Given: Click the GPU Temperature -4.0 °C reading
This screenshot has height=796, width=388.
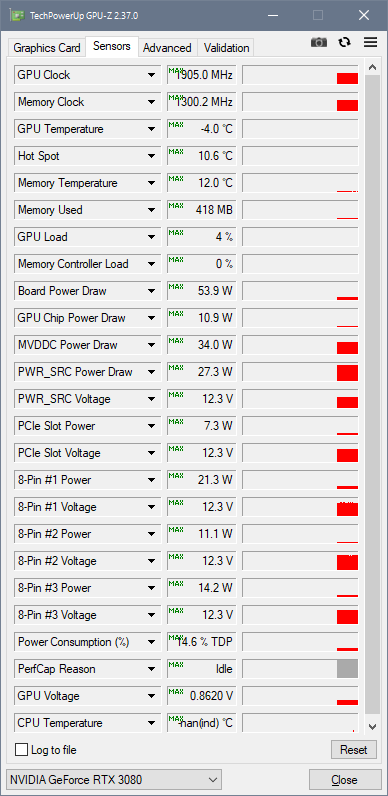Looking at the screenshot, I should pyautogui.click(x=202, y=129).
